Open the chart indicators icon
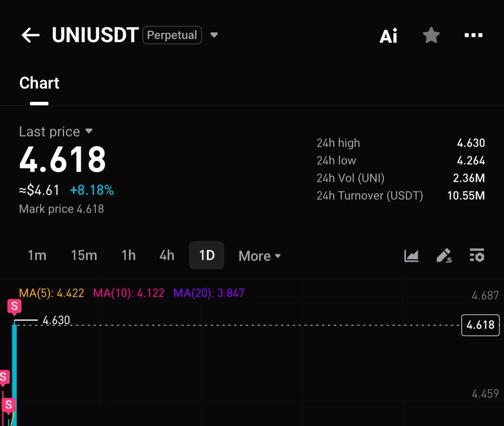The image size is (504, 426). (411, 256)
